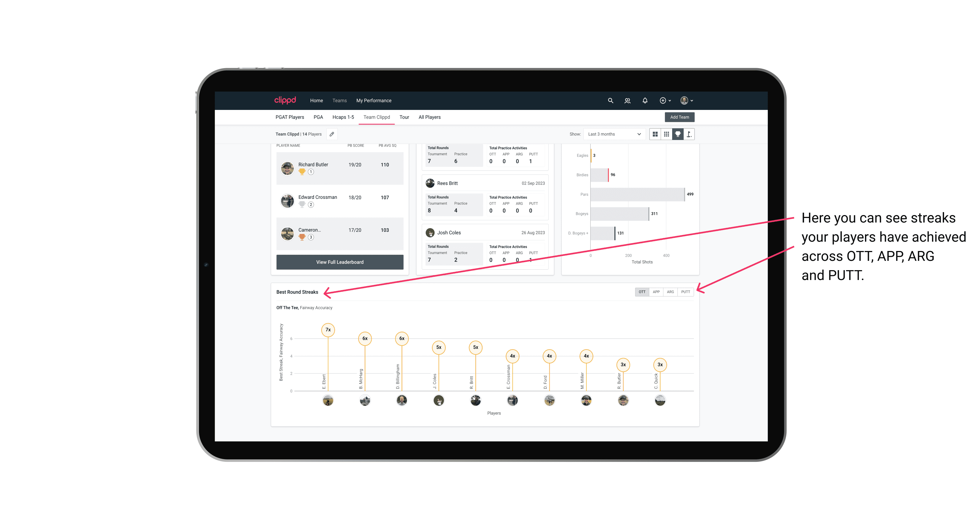Image resolution: width=980 pixels, height=527 pixels.
Task: Click the My Performance nav dropdown
Action: click(x=374, y=101)
